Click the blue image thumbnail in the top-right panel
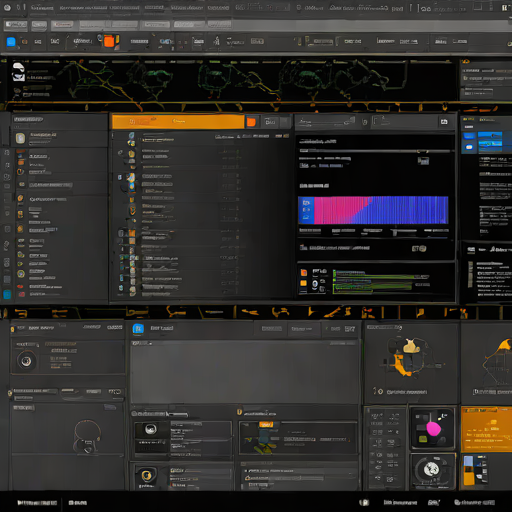Screen dimensions: 512x512 [x=490, y=142]
